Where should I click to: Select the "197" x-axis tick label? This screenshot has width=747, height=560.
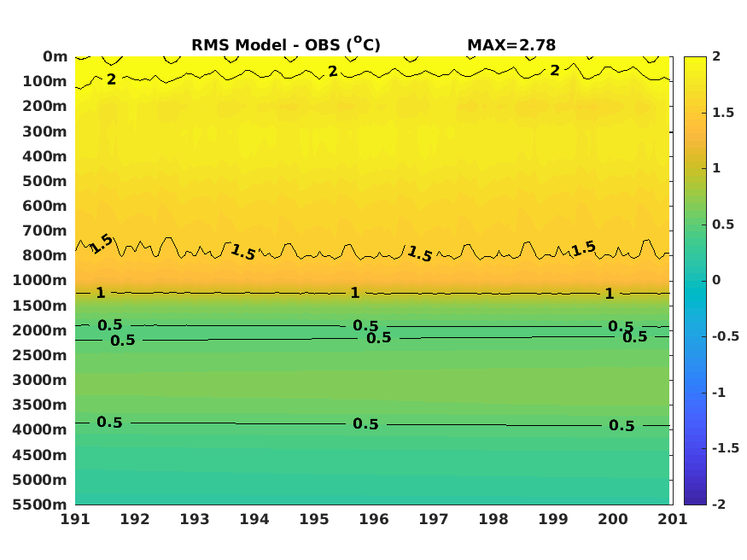tap(434, 519)
